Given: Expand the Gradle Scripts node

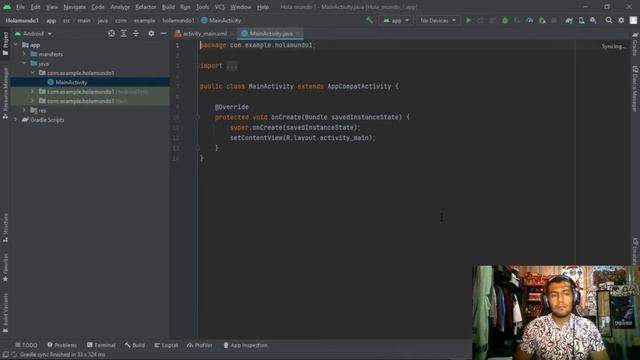Looking at the screenshot, I should coord(16,120).
